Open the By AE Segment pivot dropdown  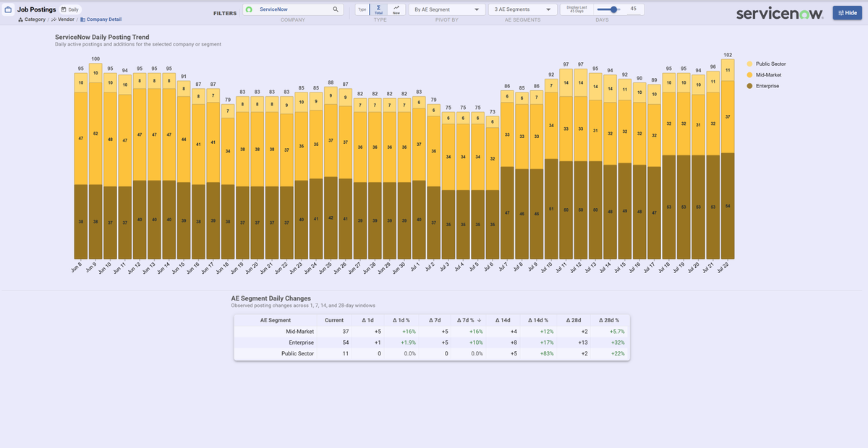447,9
